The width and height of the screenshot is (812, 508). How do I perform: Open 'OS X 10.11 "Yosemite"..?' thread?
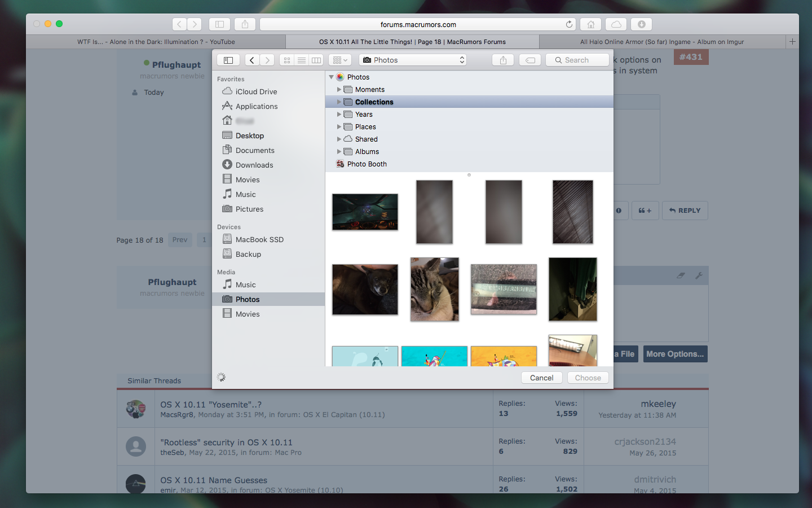[211, 405]
